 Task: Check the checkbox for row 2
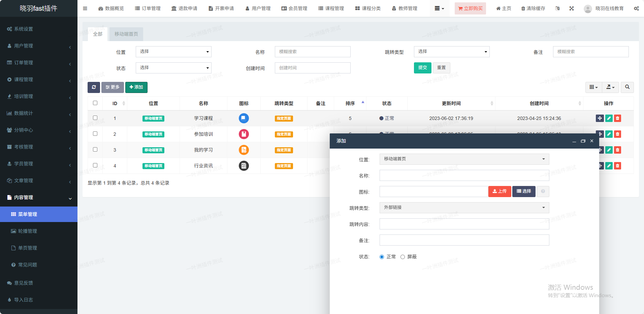[x=95, y=134]
